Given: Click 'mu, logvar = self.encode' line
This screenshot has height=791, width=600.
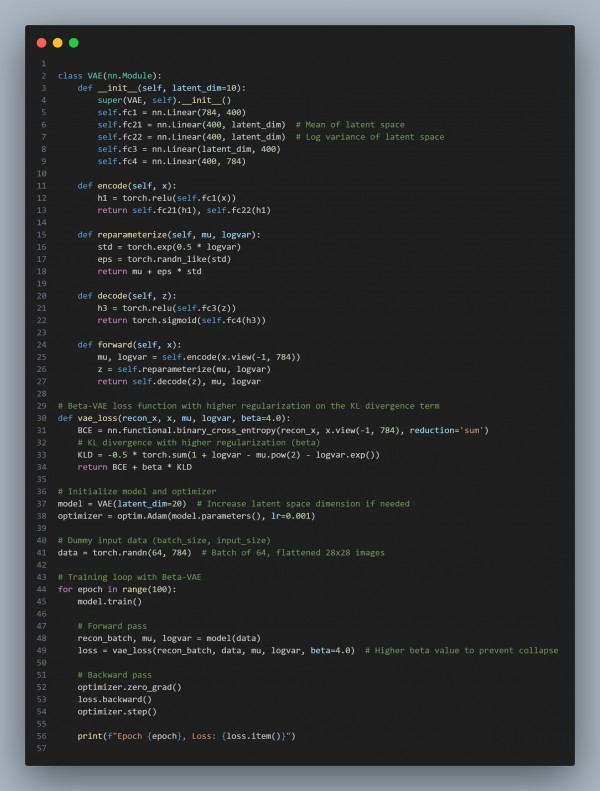Looking at the screenshot, I should (x=199, y=357).
